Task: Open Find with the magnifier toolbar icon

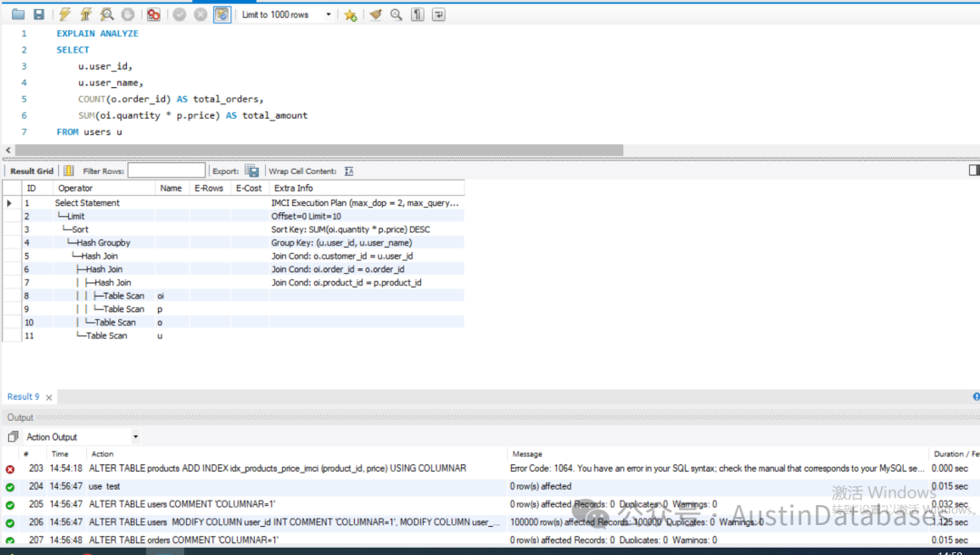Action: 397,15
